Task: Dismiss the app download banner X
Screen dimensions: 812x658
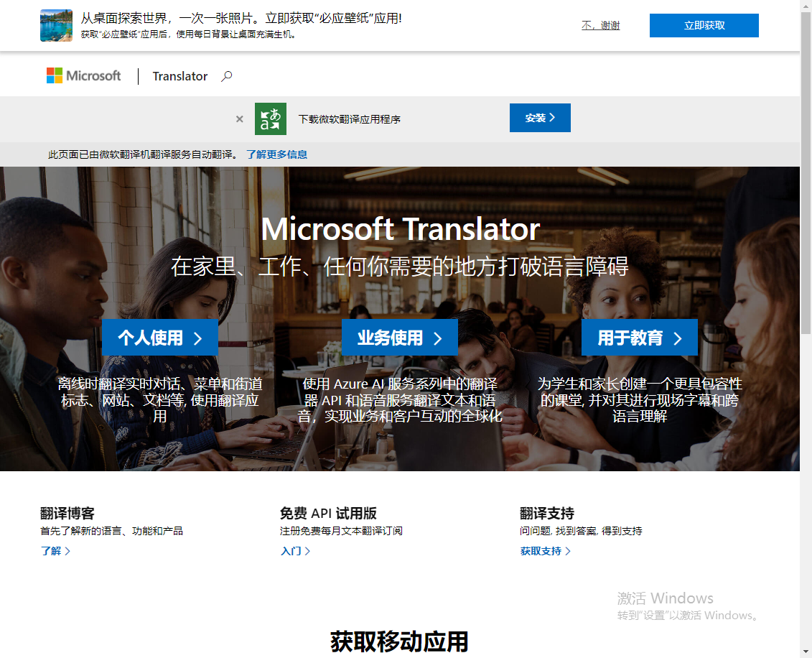Action: [x=239, y=119]
